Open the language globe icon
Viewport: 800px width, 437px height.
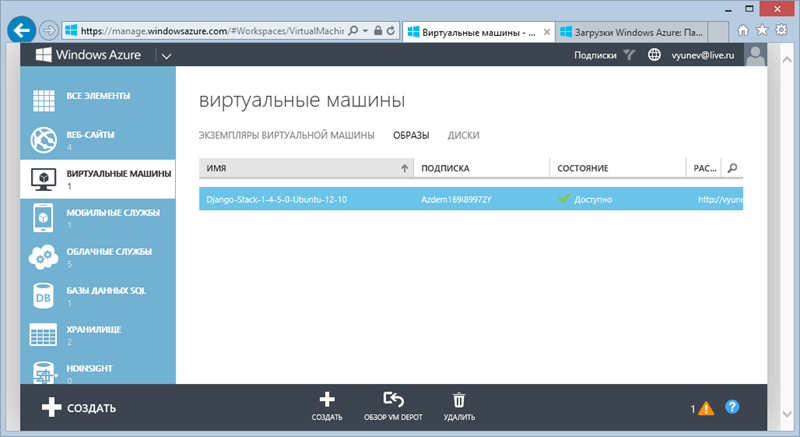(654, 55)
